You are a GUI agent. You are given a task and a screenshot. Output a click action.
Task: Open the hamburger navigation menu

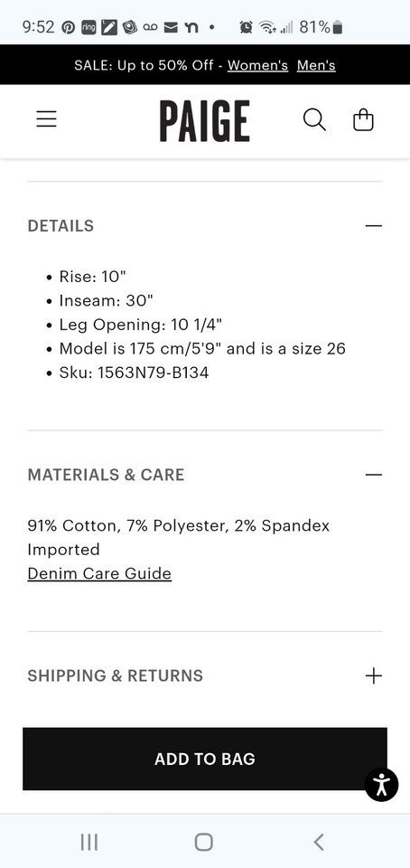46,119
